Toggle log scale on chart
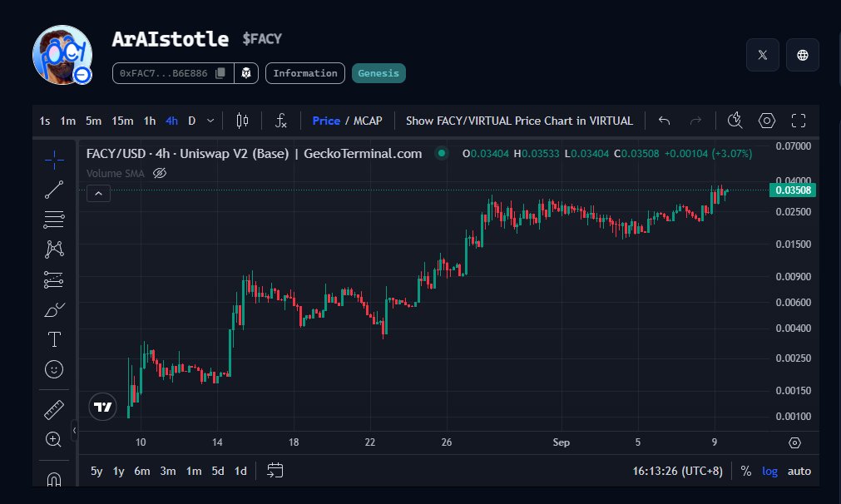The width and height of the screenshot is (841, 504). tap(769, 471)
